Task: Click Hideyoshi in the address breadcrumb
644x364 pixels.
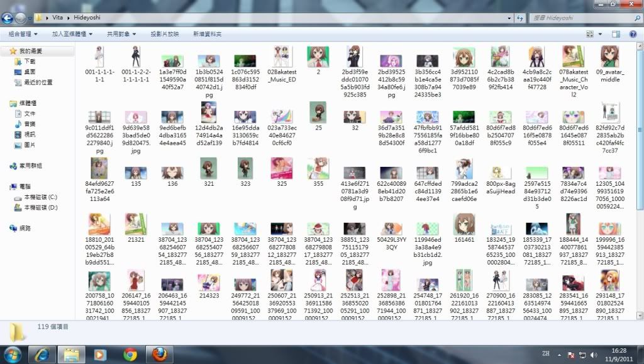Action: click(x=87, y=18)
